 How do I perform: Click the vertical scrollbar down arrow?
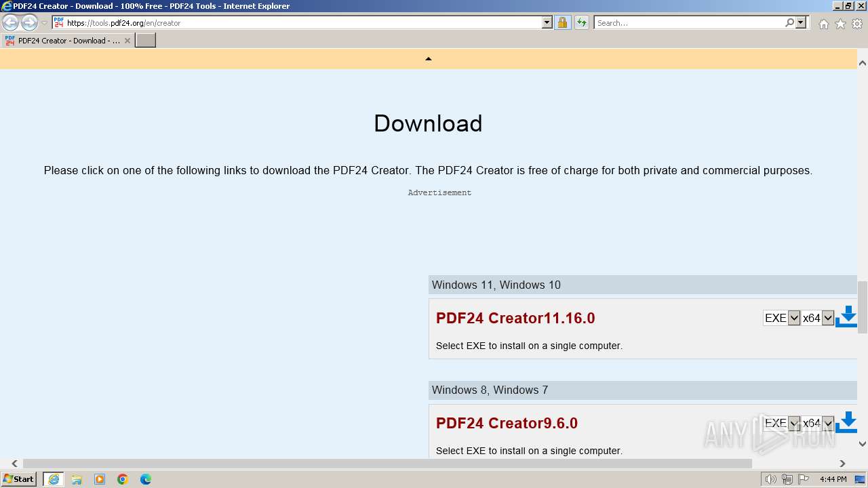point(863,444)
